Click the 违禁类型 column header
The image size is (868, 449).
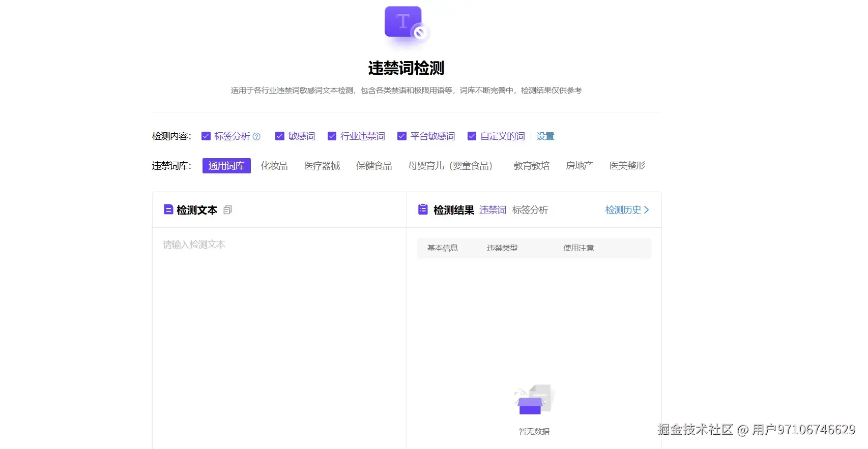[502, 248]
